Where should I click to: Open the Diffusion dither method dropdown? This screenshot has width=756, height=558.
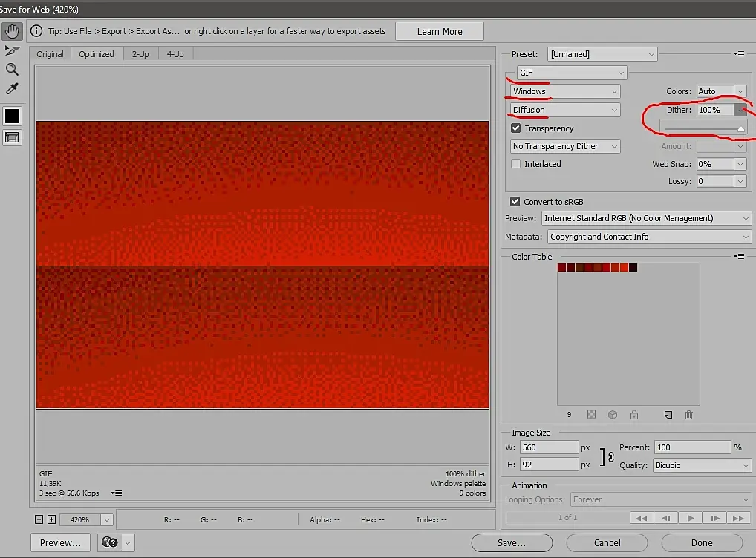pos(565,110)
